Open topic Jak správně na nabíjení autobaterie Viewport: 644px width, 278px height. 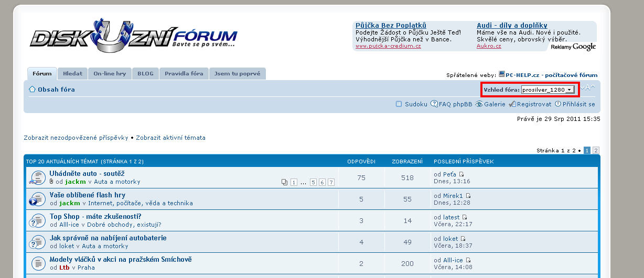tap(108, 238)
